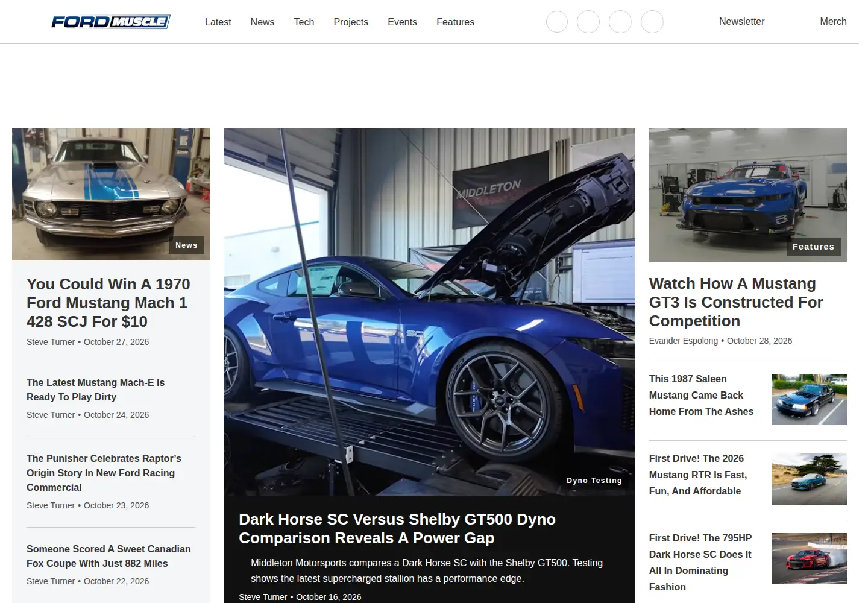The image size is (868, 603).
Task: Click the News tag on Mach 1 image
Action: [186, 245]
